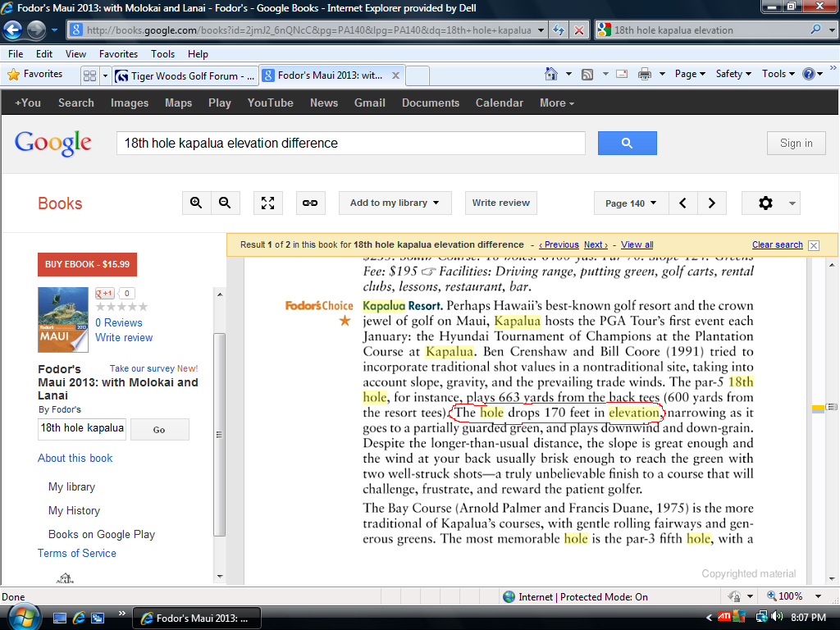Click the blue Google search button

627,143
